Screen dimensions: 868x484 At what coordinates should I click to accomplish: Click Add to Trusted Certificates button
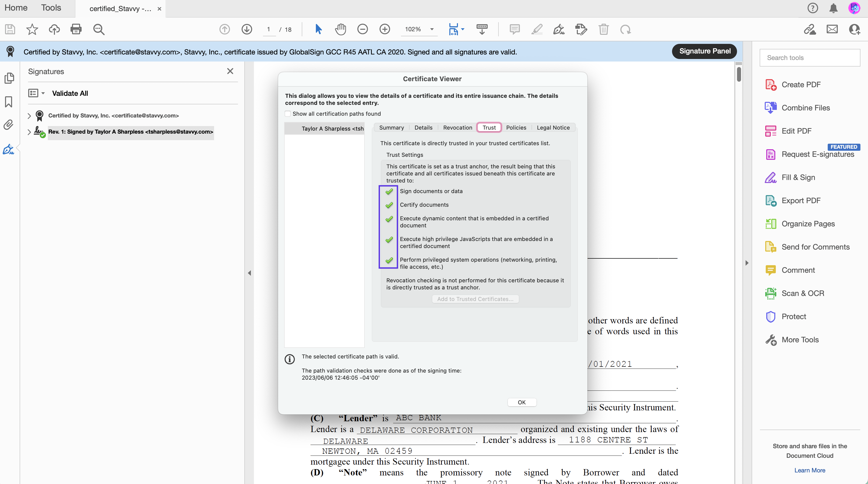(x=475, y=299)
